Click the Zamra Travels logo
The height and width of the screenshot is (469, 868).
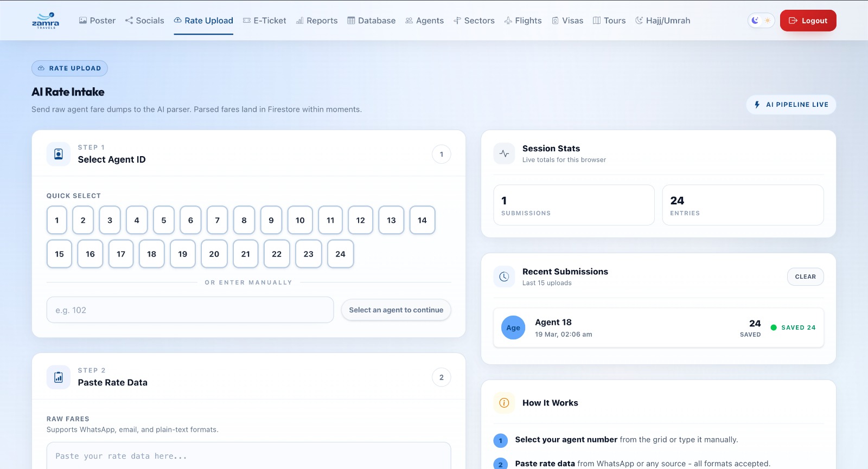pyautogui.click(x=46, y=21)
